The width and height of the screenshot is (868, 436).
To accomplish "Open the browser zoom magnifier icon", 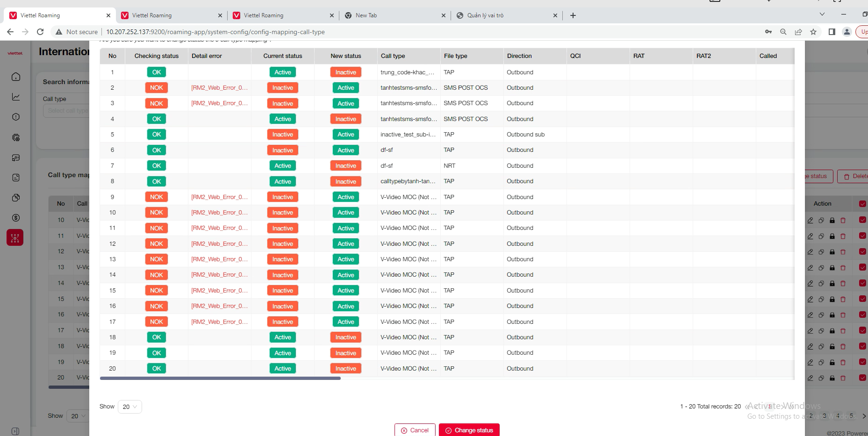I will pos(783,32).
